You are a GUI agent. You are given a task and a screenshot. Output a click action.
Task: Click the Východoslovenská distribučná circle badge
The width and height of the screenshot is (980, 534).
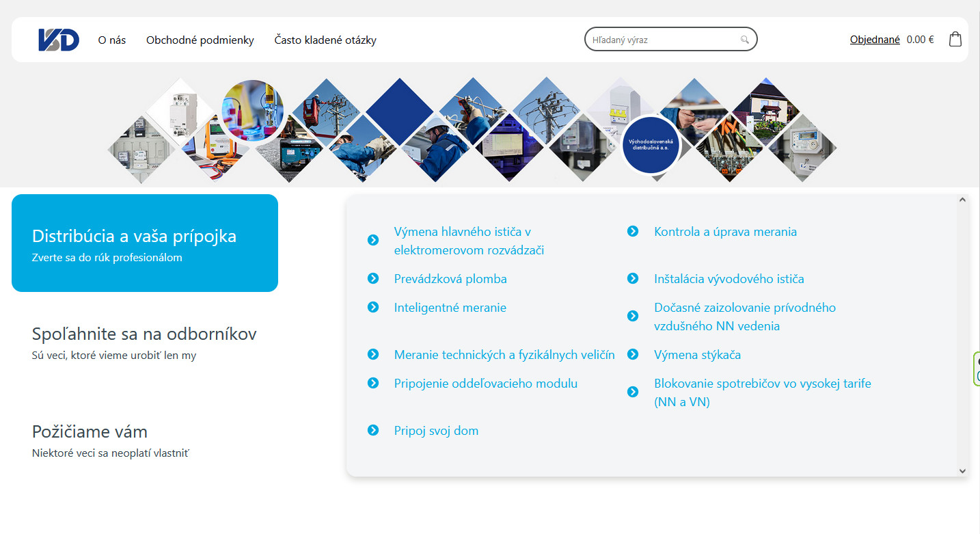tap(651, 144)
